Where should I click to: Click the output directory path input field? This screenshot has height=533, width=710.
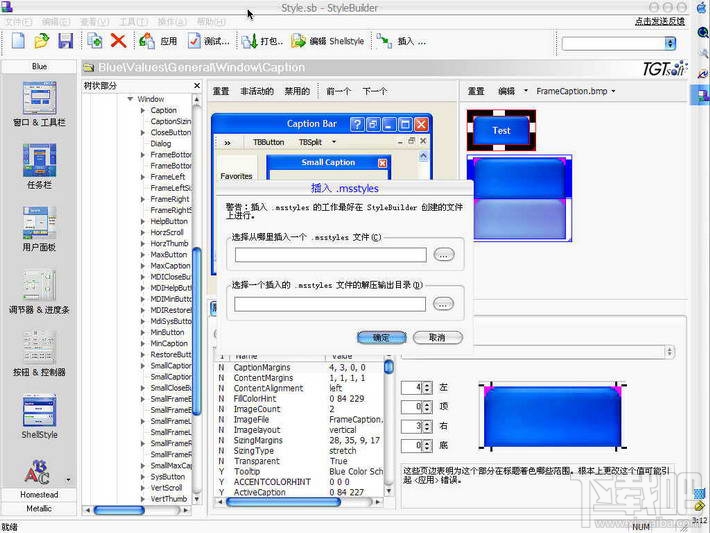(x=330, y=304)
